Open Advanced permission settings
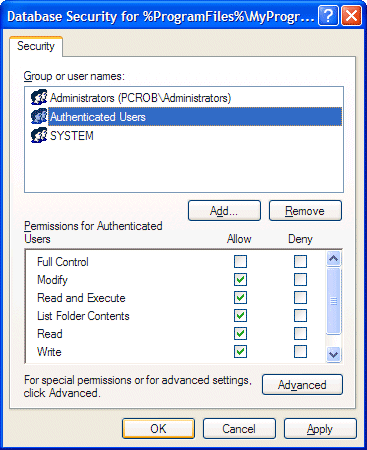The height and width of the screenshot is (450, 367). tap(302, 385)
